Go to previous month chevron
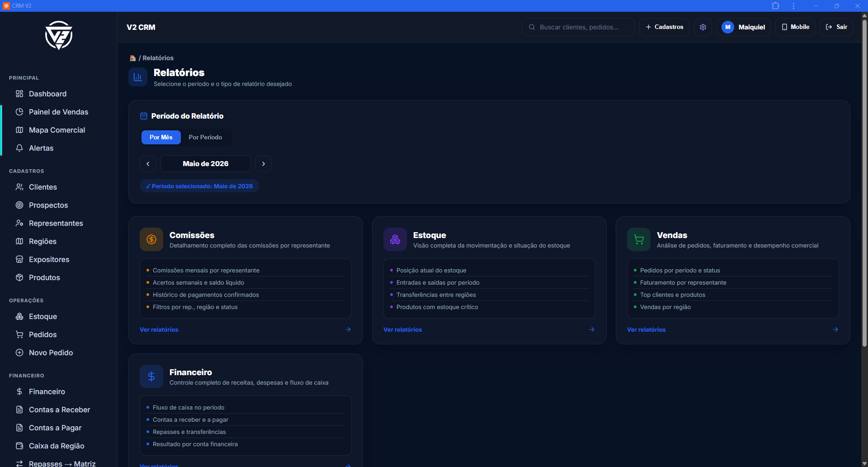 (148, 164)
